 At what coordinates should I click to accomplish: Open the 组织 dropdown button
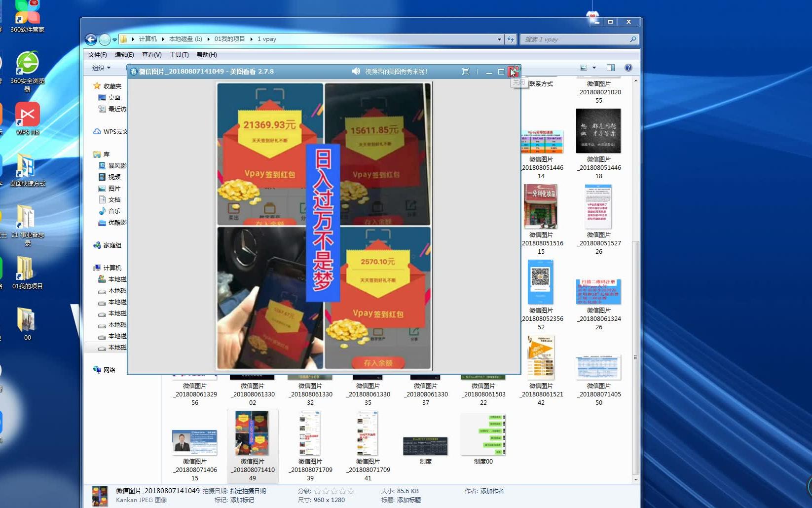[x=101, y=68]
